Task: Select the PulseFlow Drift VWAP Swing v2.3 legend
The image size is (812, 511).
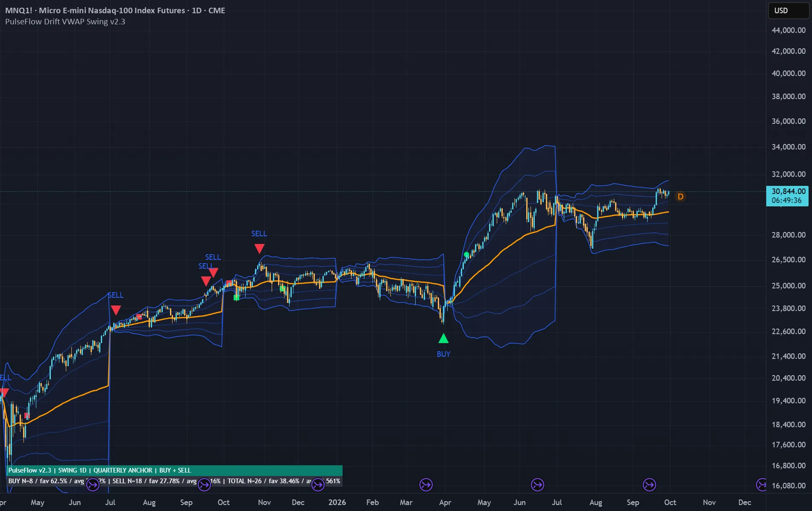Action: point(65,22)
